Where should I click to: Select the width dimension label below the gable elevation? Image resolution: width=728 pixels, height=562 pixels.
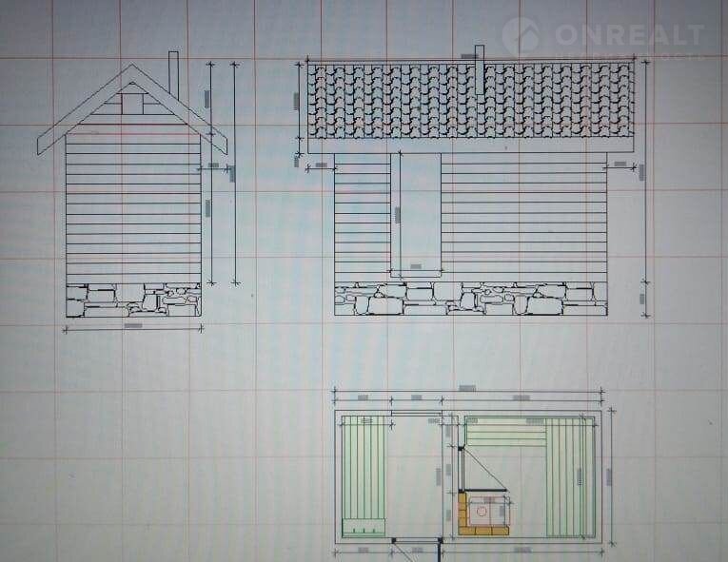click(x=132, y=326)
